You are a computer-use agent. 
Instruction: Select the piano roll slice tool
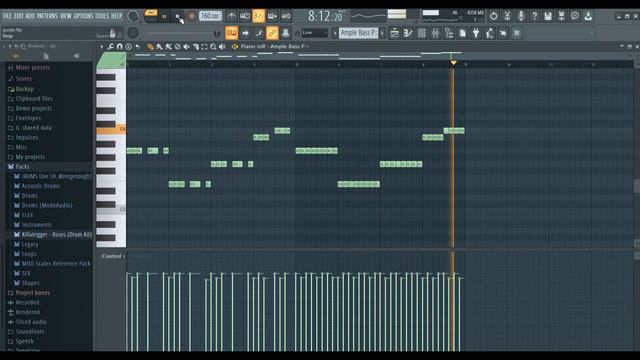click(x=196, y=47)
